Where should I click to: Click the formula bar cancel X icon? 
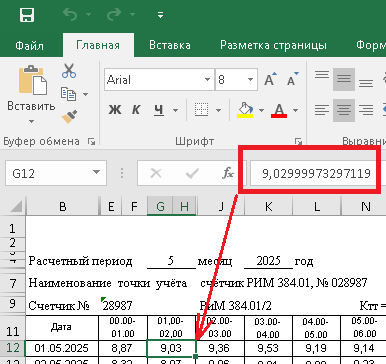156,173
